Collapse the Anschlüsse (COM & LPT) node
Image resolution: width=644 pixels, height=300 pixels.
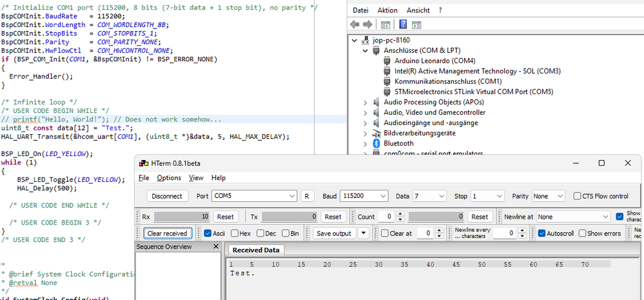366,50
